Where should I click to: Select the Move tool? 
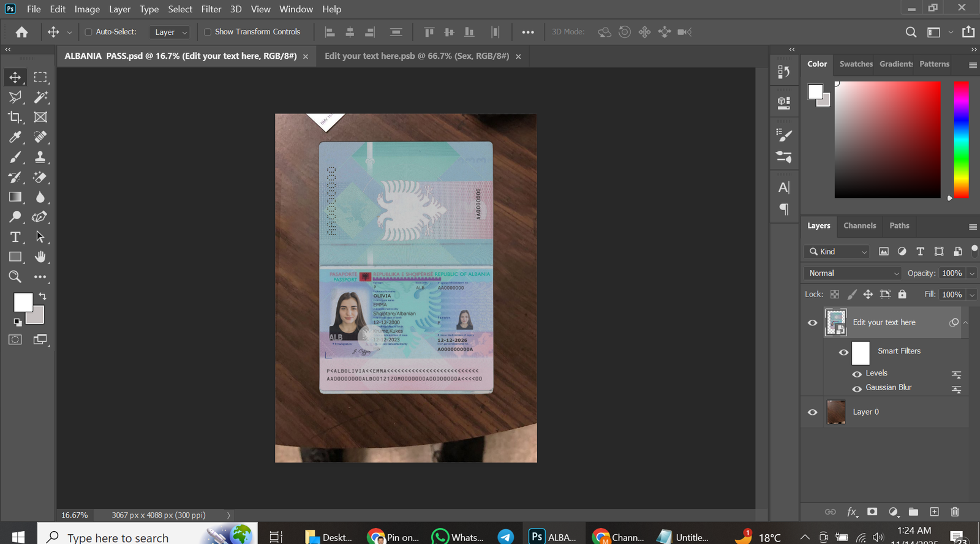tap(15, 77)
